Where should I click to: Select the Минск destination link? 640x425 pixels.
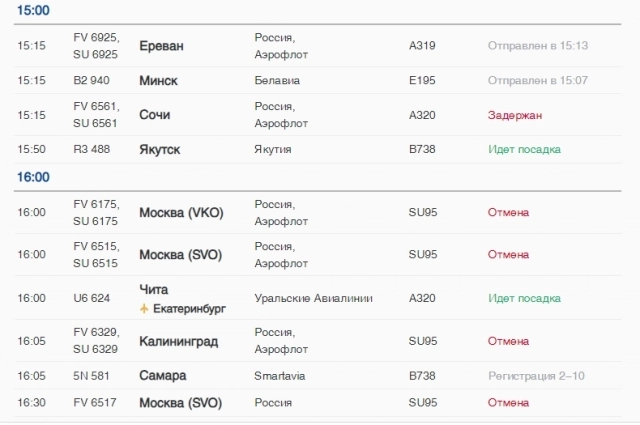(158, 80)
